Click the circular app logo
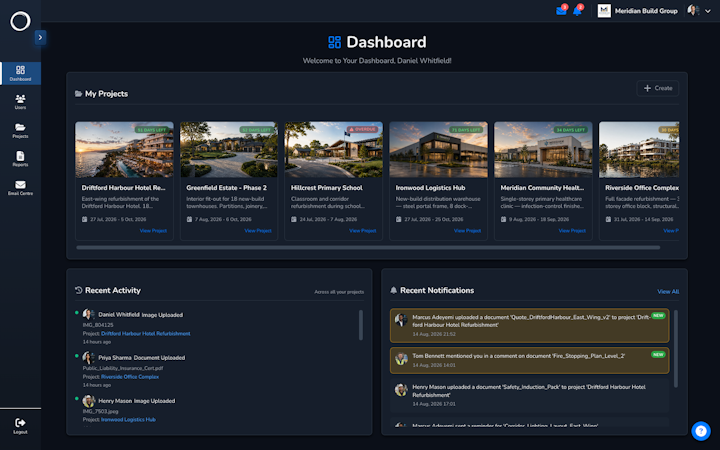 click(x=20, y=21)
